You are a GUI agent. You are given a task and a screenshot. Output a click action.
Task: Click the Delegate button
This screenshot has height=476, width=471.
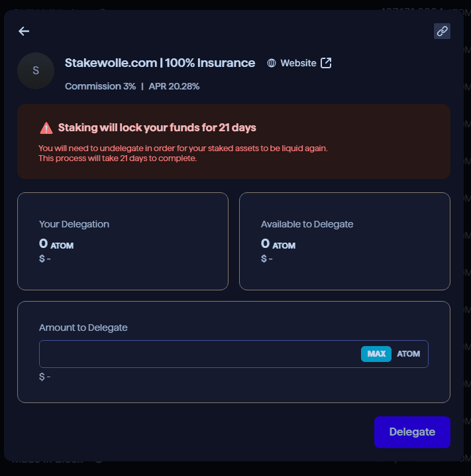(412, 432)
